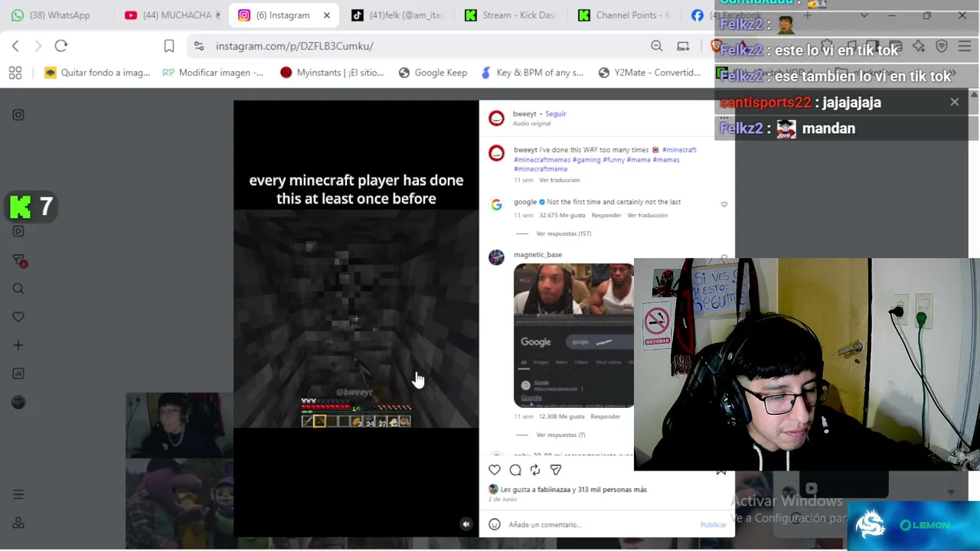The width and height of the screenshot is (980, 551).
Task: Open the 'Audio original' label
Action: (531, 123)
